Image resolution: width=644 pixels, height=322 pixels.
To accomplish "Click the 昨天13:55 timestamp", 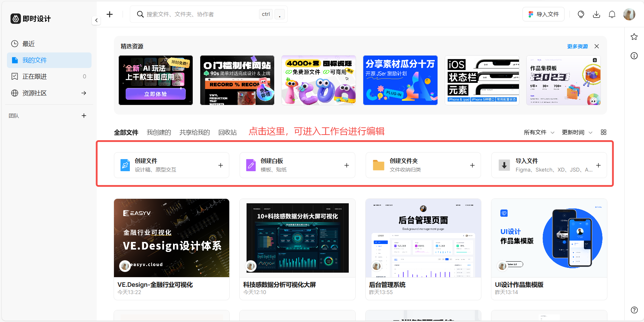I will 381,292.
